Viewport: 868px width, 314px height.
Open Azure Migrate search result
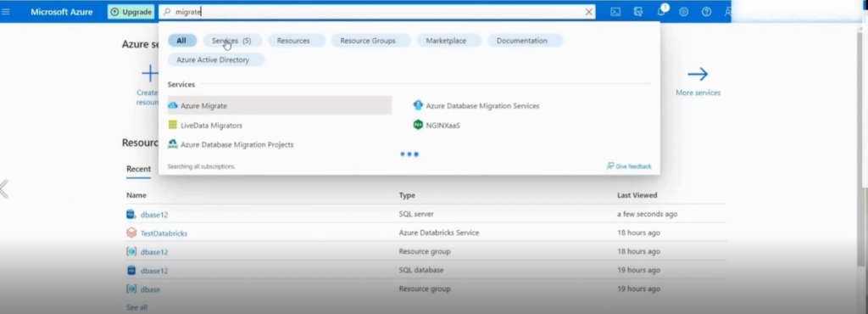(280, 105)
